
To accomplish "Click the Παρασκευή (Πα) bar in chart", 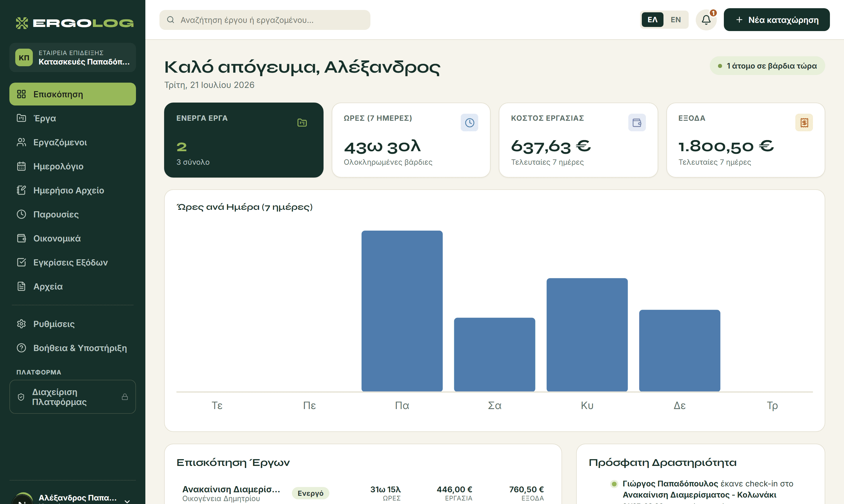I will (402, 311).
